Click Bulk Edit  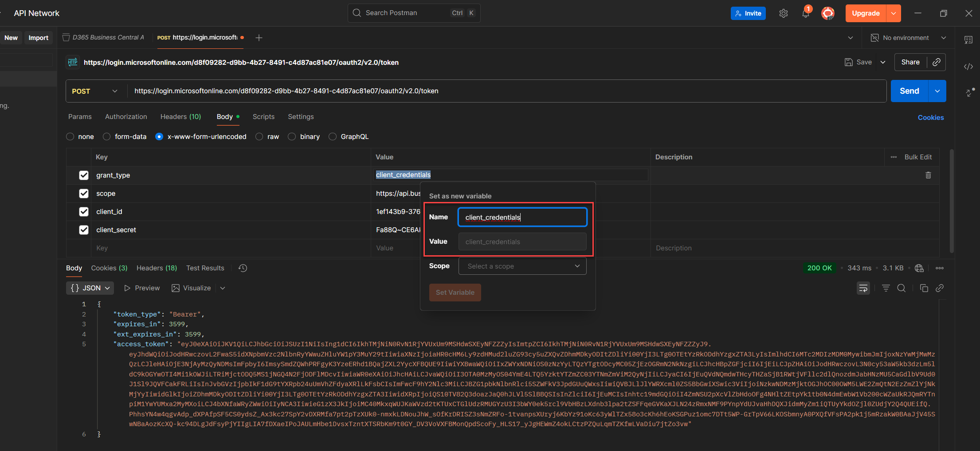[918, 157]
